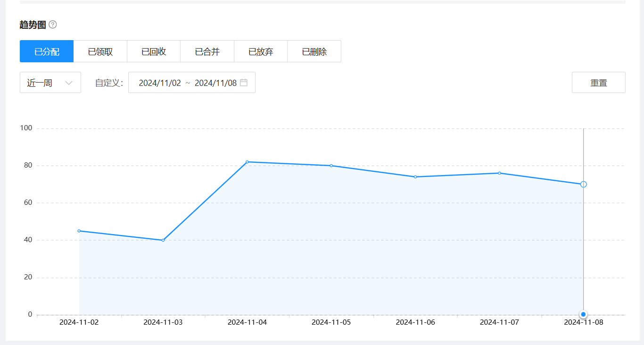Click the data point for 2024-11-02
This screenshot has width=644, height=345.
(79, 231)
